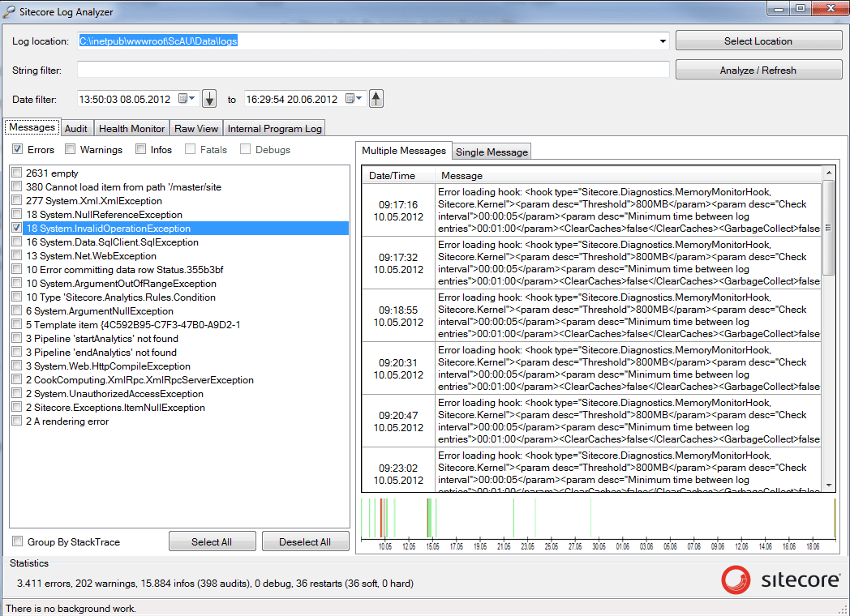
Task: Click the wrench icon in the title bar
Action: coord(10,11)
